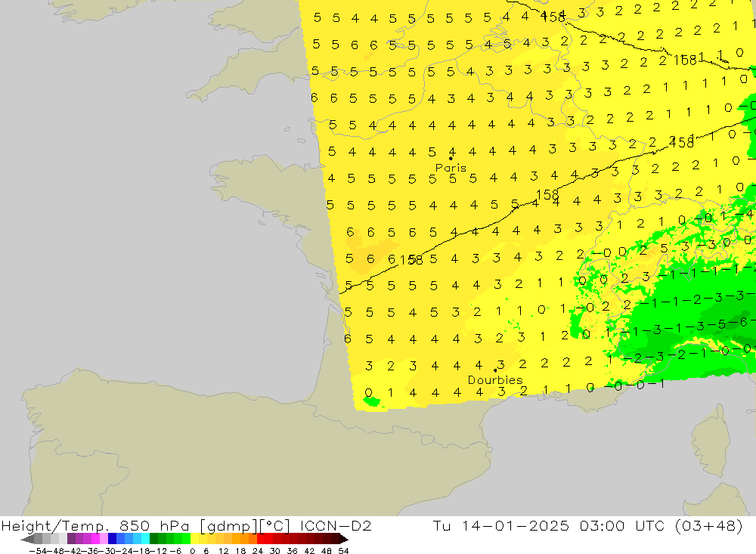Click the ICON-D2 model name
756x554 pixels.
(336, 525)
